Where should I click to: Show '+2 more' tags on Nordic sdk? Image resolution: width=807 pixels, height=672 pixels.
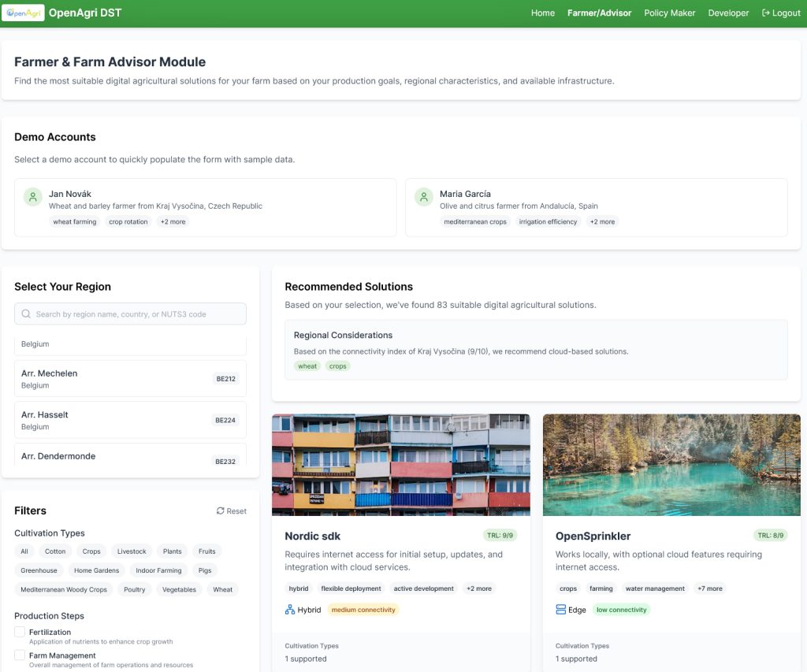[478, 588]
